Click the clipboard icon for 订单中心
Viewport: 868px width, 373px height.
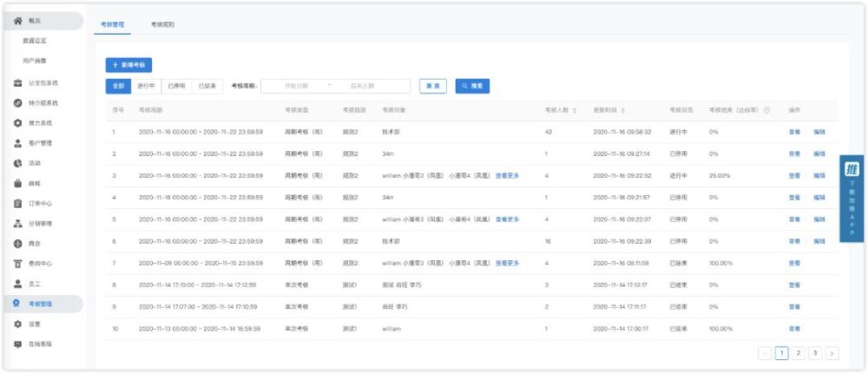click(x=17, y=204)
